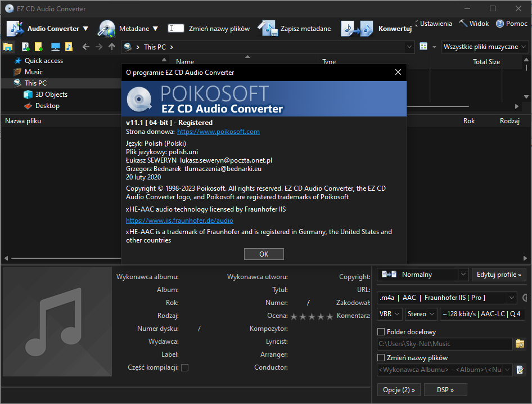The image size is (532, 404).
Task: Open the Music folder shortcut icon
Action: point(69,47)
